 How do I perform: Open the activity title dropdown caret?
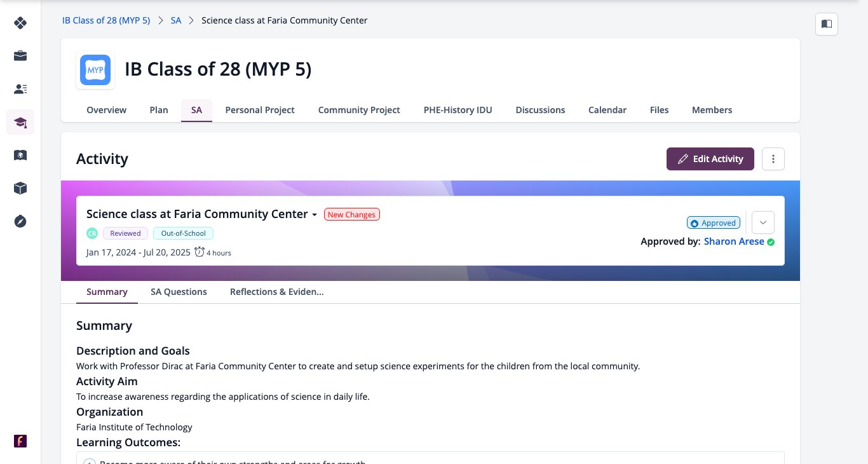[x=314, y=215]
